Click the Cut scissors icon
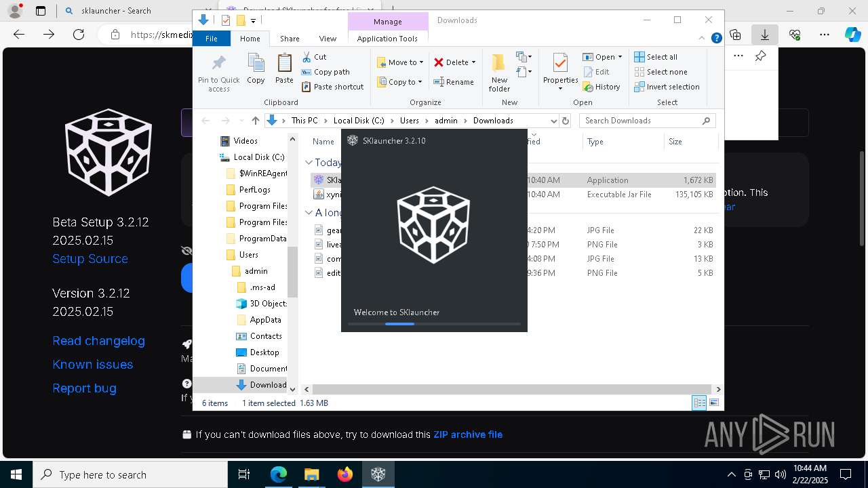The image size is (868, 488). pyautogui.click(x=307, y=57)
